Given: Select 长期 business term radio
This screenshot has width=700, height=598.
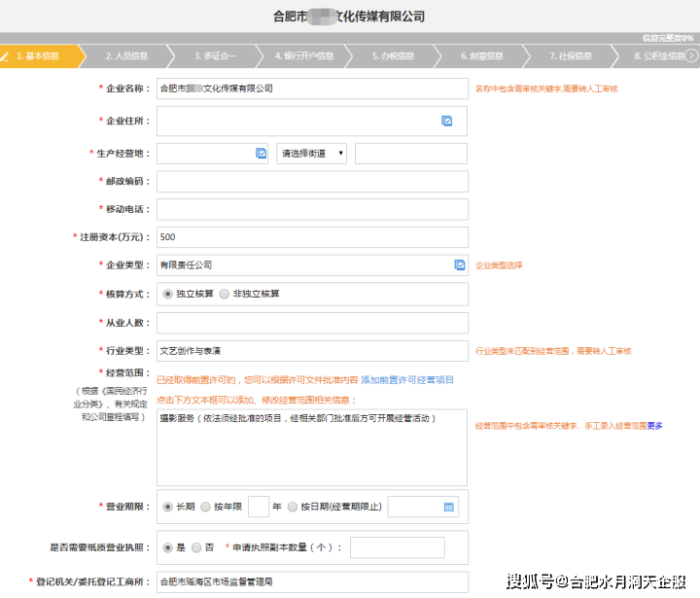Looking at the screenshot, I should point(167,507).
